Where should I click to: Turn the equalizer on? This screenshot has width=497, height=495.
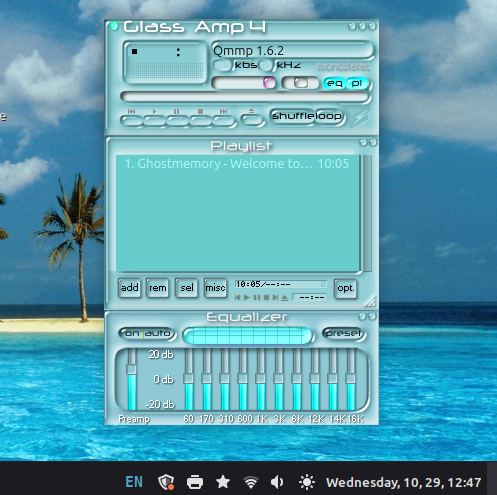click(x=132, y=333)
